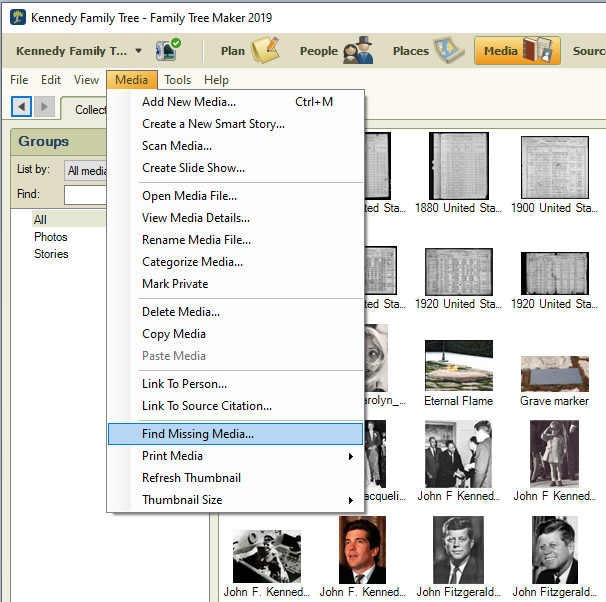Go to the Places workspace
The width and height of the screenshot is (606, 602).
point(427,50)
